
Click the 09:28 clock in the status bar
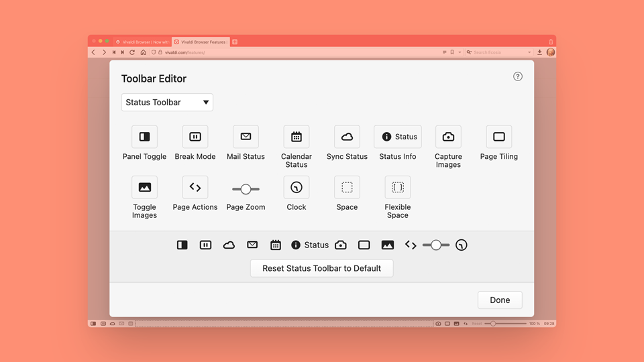[x=549, y=324]
